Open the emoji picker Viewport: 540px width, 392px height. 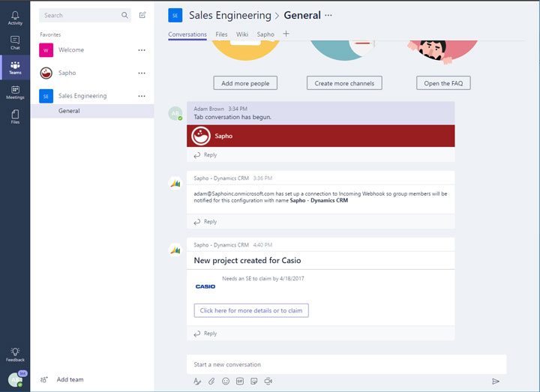(226, 381)
